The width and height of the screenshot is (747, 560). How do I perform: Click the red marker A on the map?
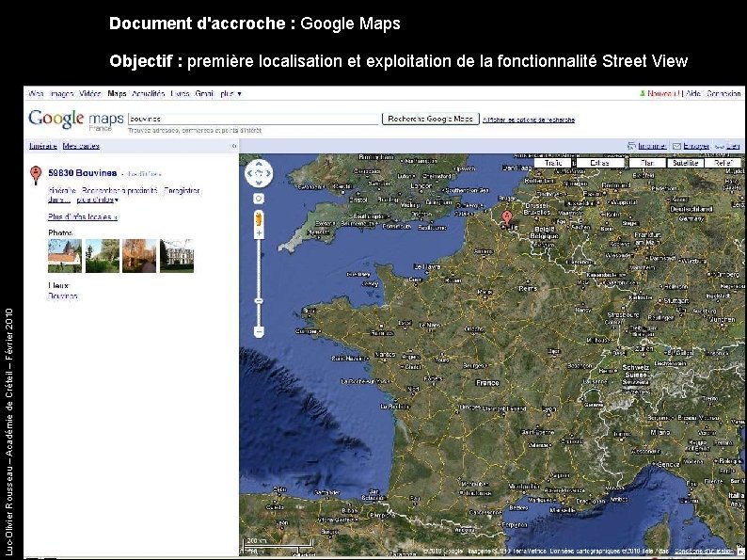507,217
